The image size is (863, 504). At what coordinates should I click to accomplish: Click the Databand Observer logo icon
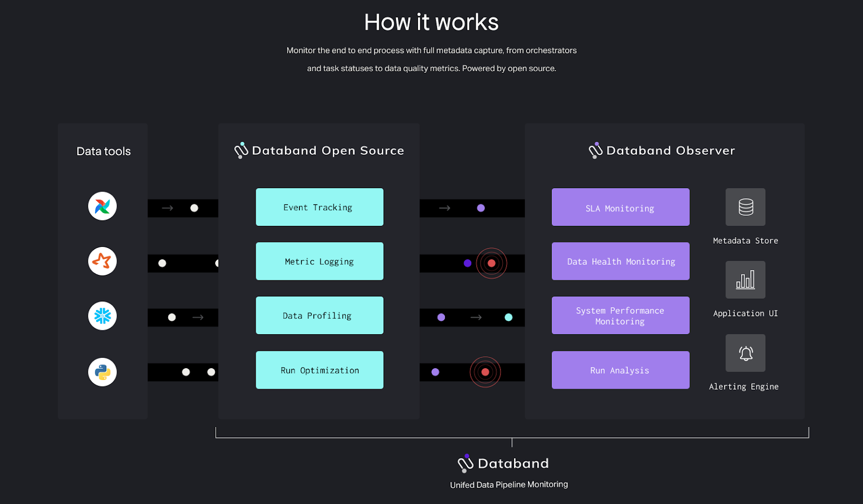pos(595,150)
